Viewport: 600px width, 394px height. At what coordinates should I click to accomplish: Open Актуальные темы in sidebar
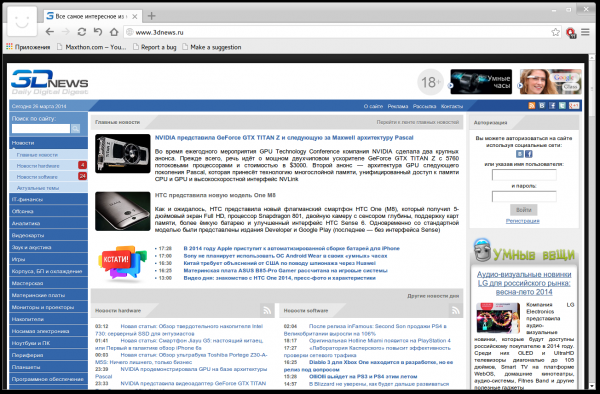click(48, 188)
